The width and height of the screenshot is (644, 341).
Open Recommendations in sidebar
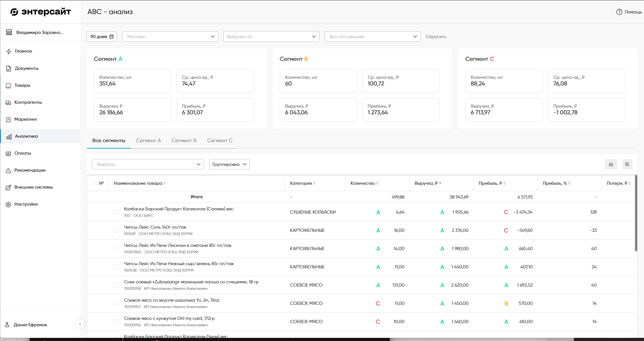30,170
